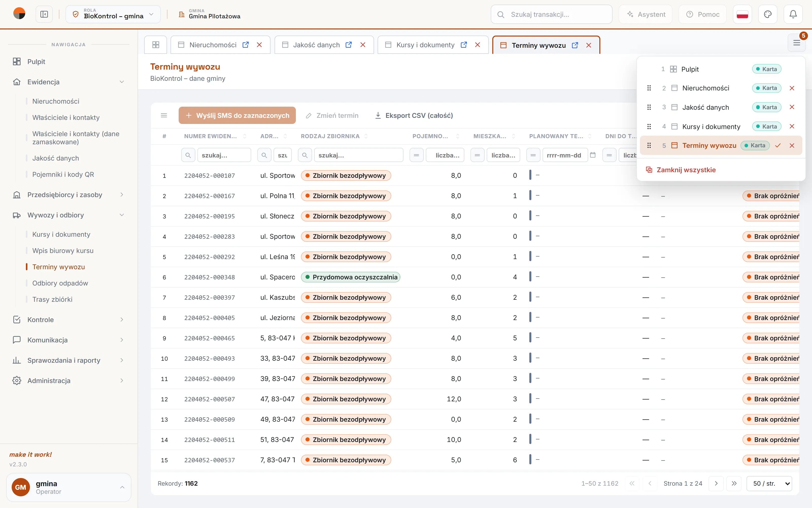This screenshot has width=812, height=508.
Task: Open the table menu hamburger icon
Action: tap(164, 116)
